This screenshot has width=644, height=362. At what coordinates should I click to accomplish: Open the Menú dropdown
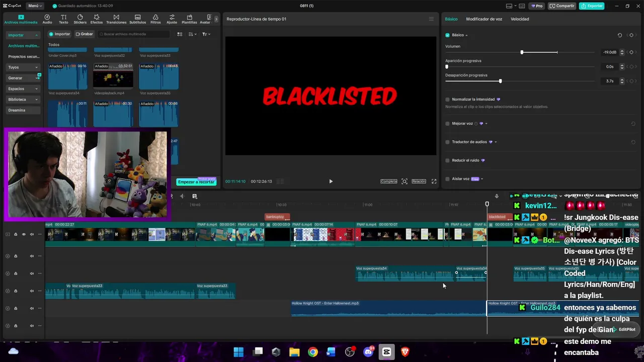[x=35, y=6]
